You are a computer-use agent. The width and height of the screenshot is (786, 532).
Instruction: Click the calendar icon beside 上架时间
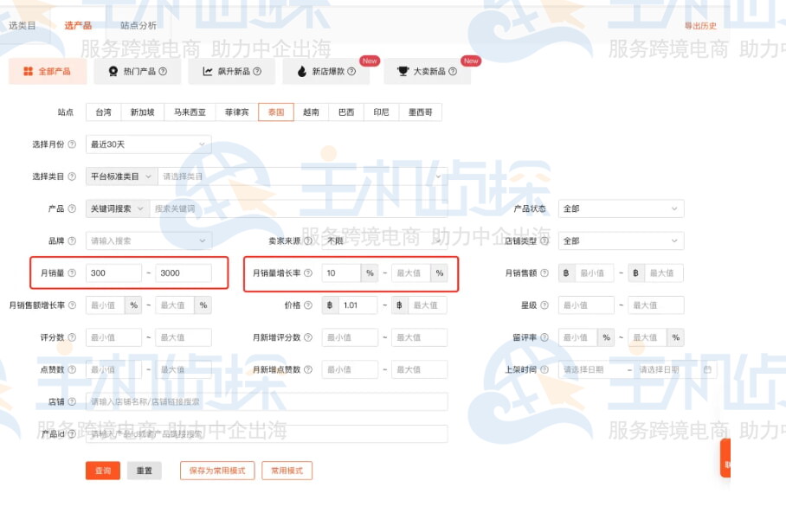point(706,369)
